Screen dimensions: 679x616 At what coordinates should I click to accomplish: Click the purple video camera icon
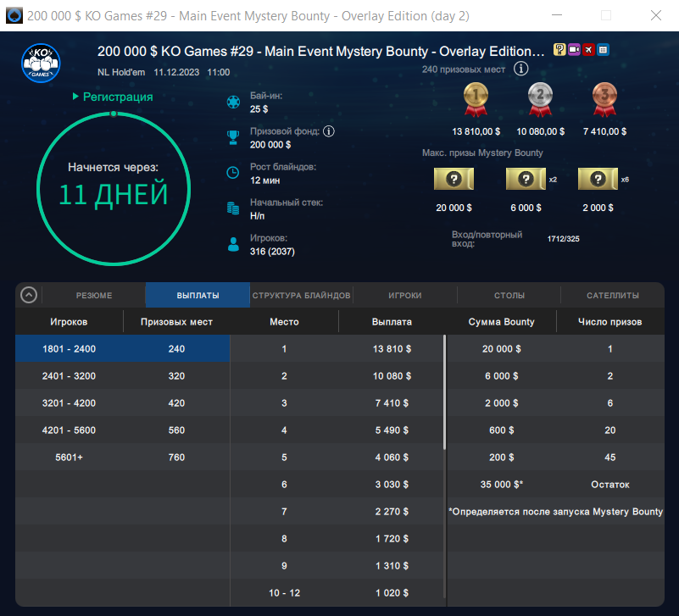(574, 50)
